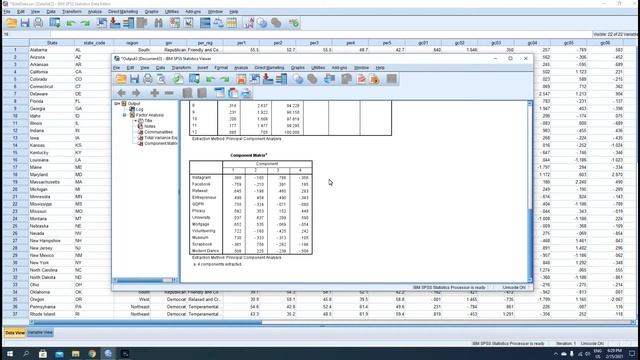Insert text icon in Viewer outline toolbar
The image size is (640, 360).
246,93
